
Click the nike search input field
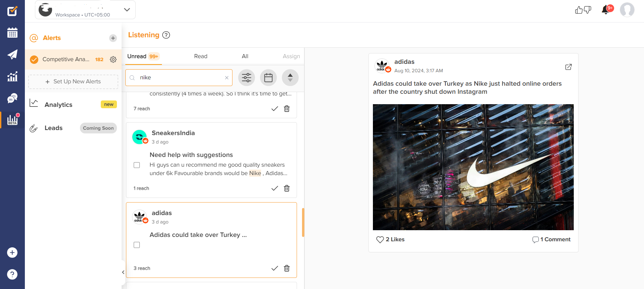179,78
